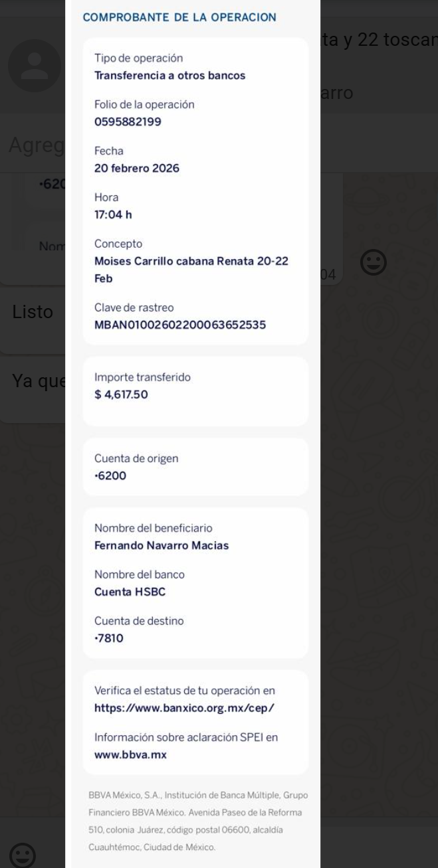The image size is (438, 868).
Task: Click destination account number •7810
Action: pyautogui.click(x=109, y=639)
